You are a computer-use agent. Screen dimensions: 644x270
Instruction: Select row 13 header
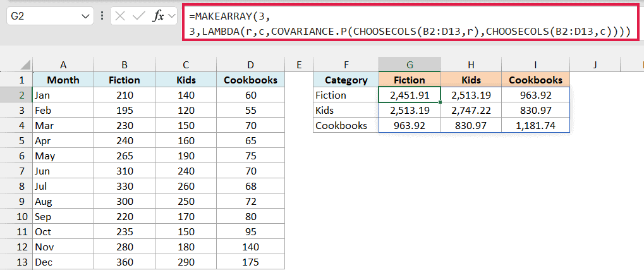tap(16, 262)
